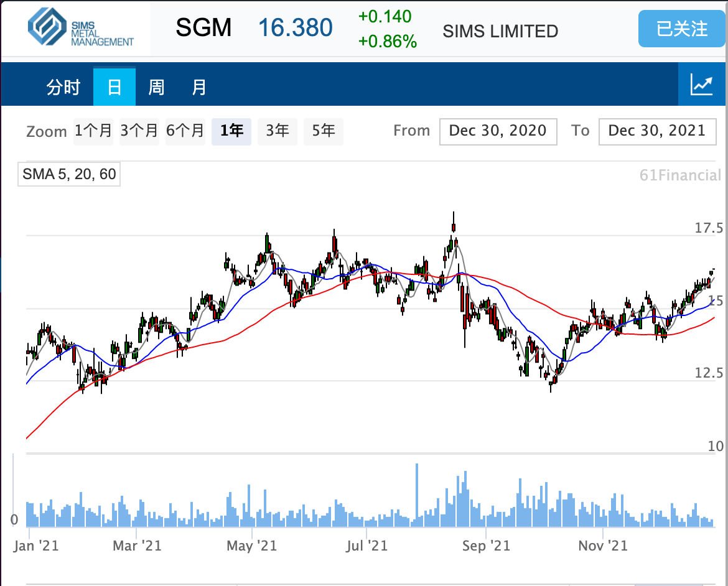Viewport: 728px width, 586px height.
Task: Click the Nov '21 axis label
Action: (x=603, y=546)
